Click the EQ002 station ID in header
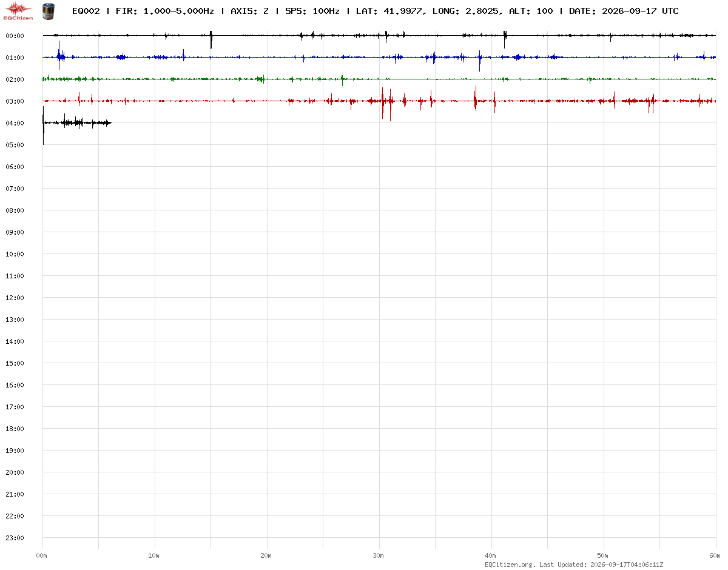The height and width of the screenshot is (570, 728). click(x=86, y=11)
